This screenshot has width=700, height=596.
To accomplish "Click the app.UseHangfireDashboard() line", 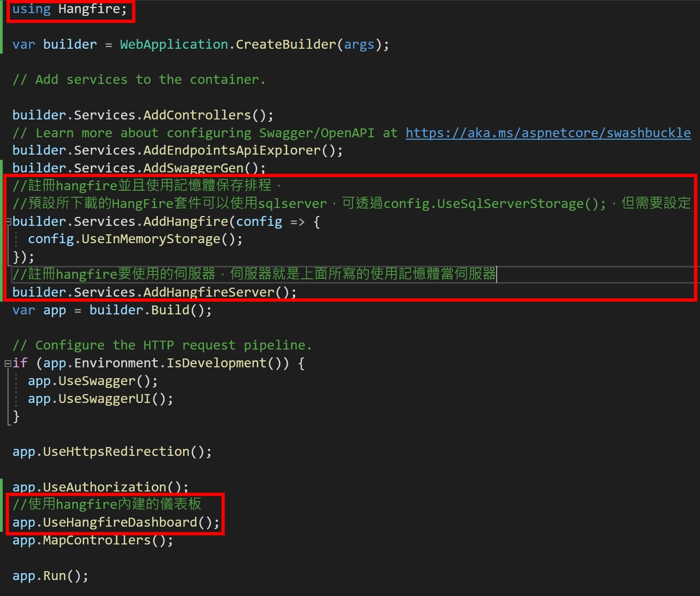I will click(115, 522).
